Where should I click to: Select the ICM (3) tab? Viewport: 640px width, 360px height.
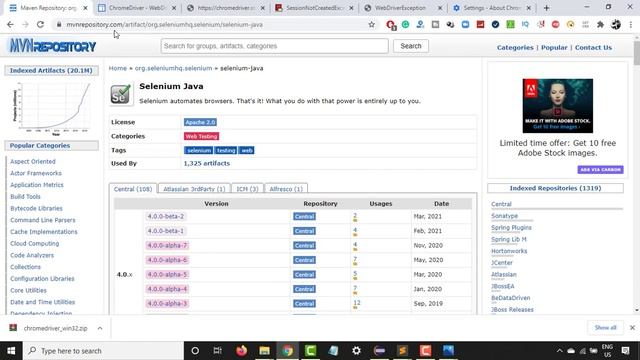(x=247, y=189)
